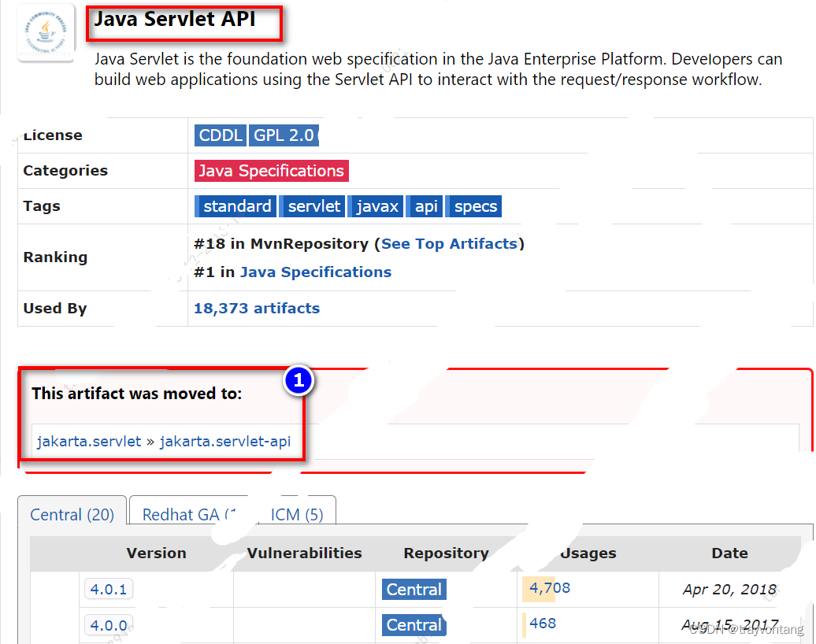
Task: Click Central repository badge for 4.0.1
Action: coord(414,590)
